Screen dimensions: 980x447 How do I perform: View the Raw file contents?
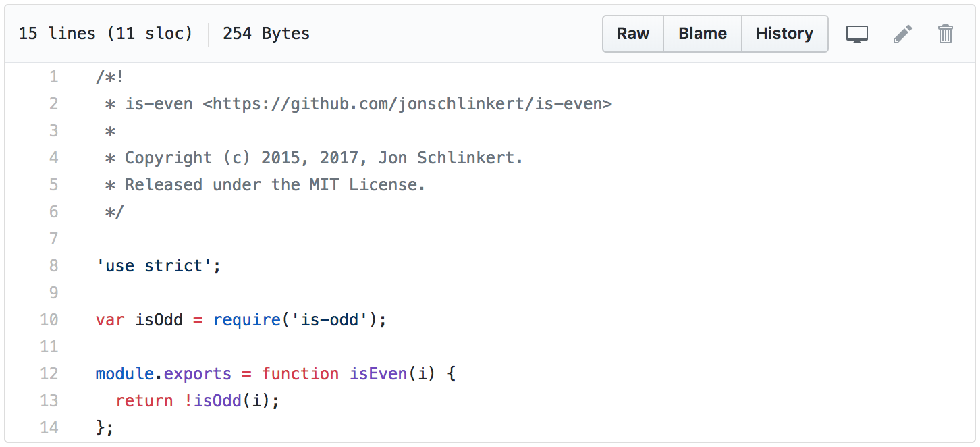click(633, 34)
